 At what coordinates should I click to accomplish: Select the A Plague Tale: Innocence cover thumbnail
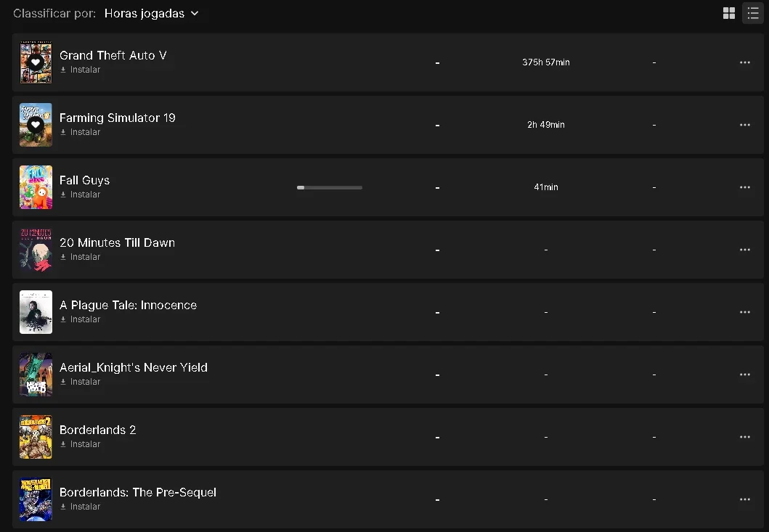[36, 312]
